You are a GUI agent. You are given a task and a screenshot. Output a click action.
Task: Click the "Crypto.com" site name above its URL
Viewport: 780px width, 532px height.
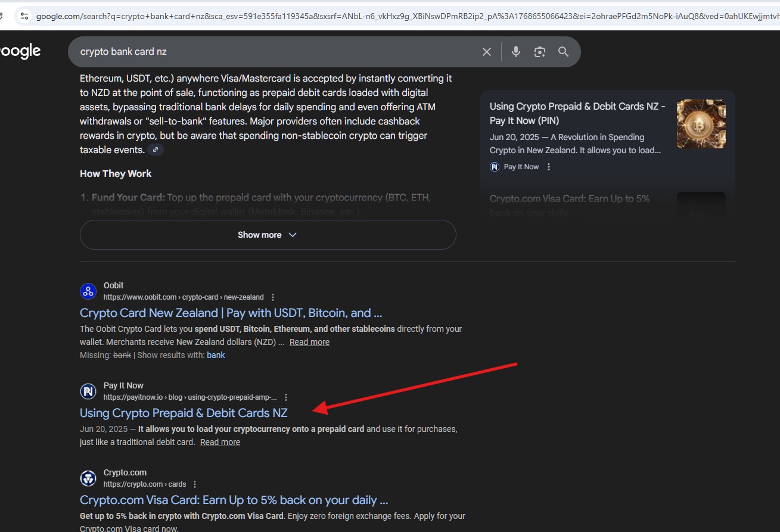125,472
